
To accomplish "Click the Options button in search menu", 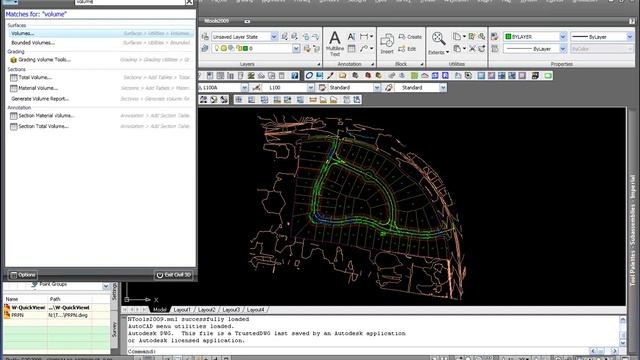I will coord(23,275).
